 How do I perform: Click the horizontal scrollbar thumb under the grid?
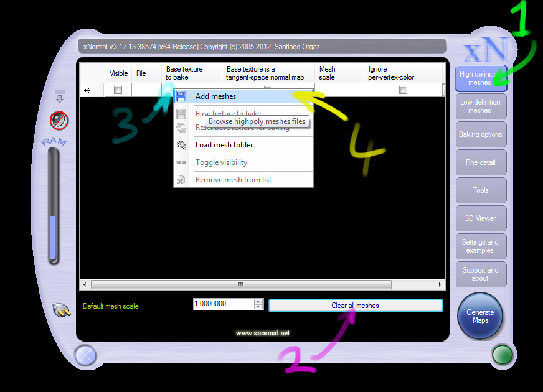241,284
